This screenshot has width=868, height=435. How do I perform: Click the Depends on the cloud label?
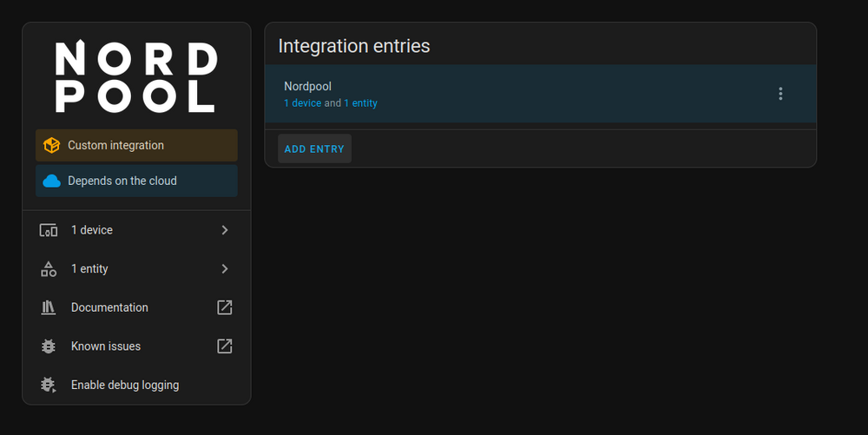tap(122, 181)
